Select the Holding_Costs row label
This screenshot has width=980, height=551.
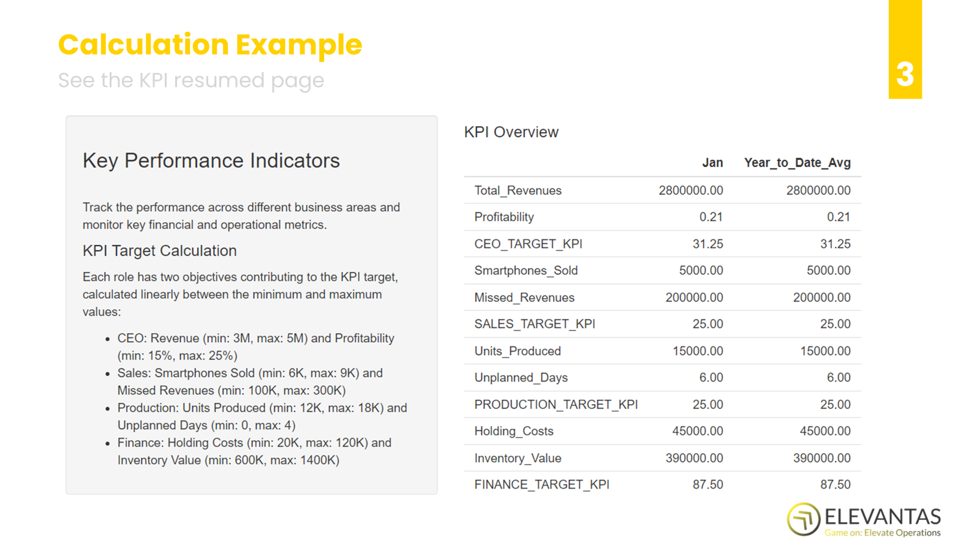coord(513,431)
